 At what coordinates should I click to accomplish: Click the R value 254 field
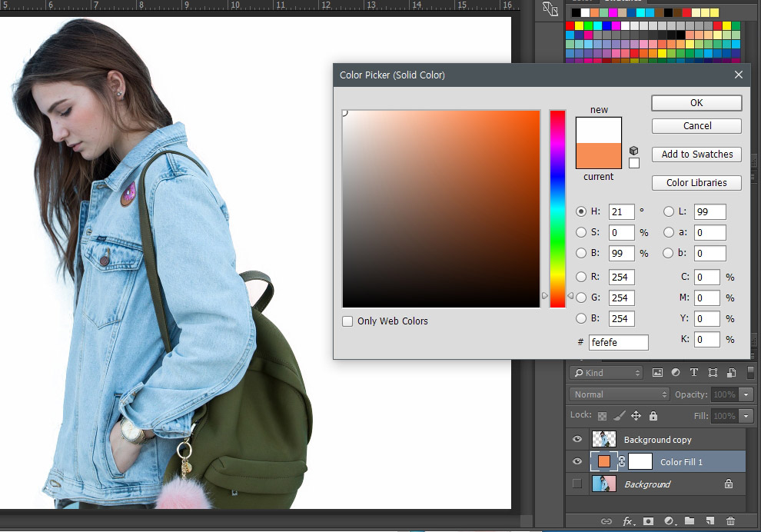click(621, 277)
